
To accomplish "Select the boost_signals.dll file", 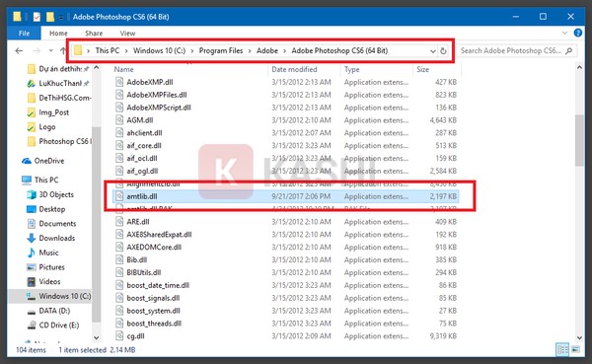I will tap(153, 298).
